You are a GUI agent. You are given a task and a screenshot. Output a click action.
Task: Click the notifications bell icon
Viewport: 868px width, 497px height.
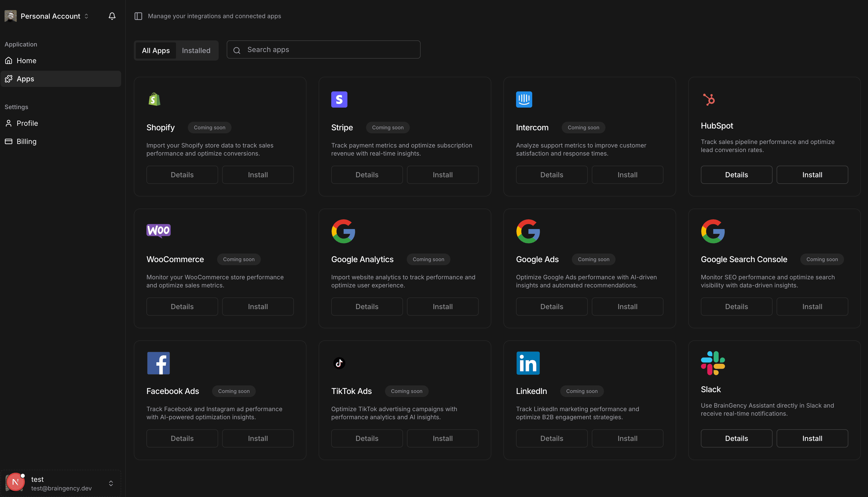click(112, 16)
